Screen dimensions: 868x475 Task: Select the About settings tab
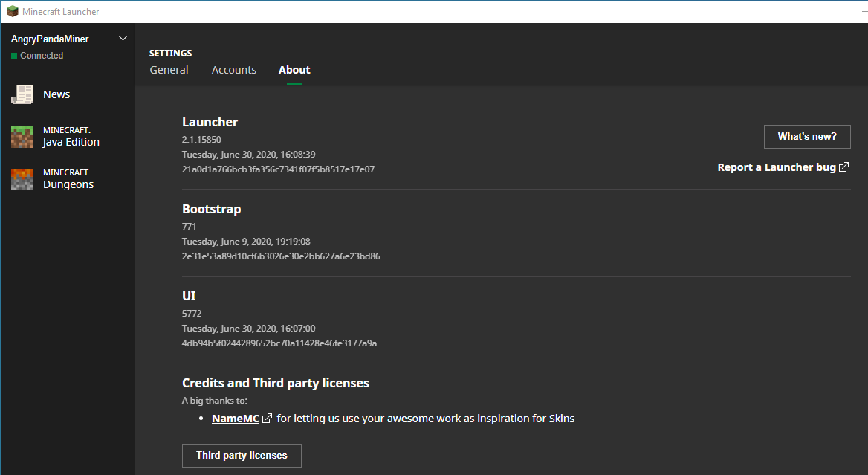(x=294, y=70)
